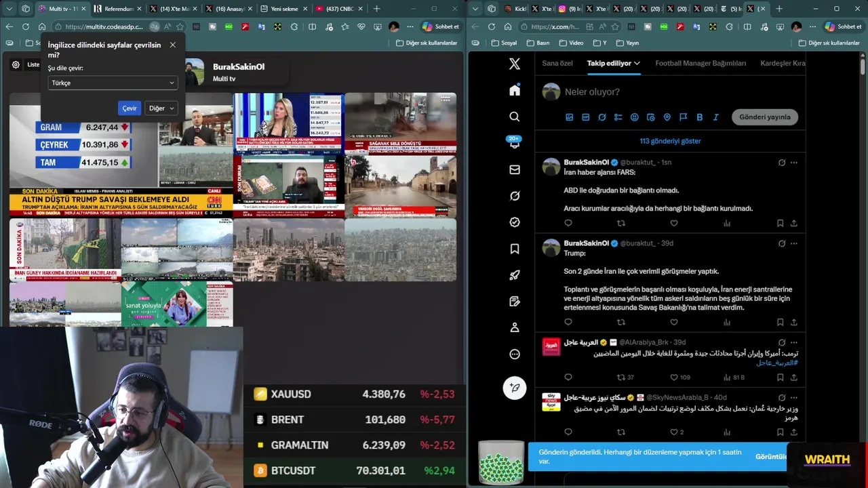Viewport: 868px width, 488px height.
Task: Open the right browser's three-dot settings menu
Action: [x=812, y=26]
